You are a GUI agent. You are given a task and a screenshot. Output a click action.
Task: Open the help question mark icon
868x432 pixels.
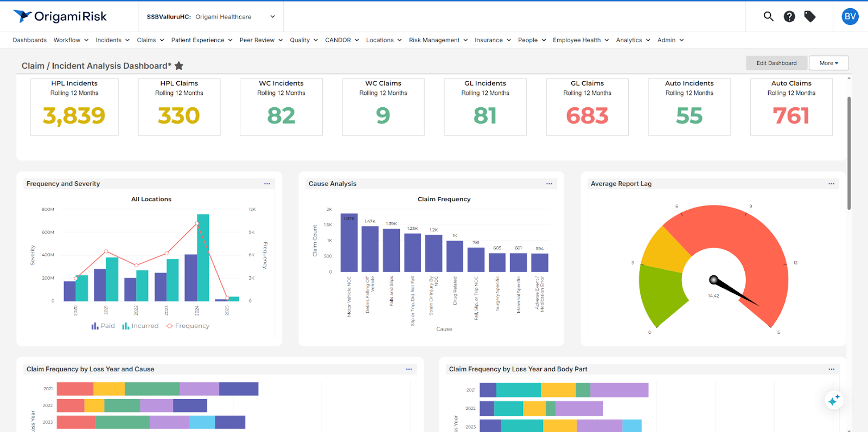(789, 16)
